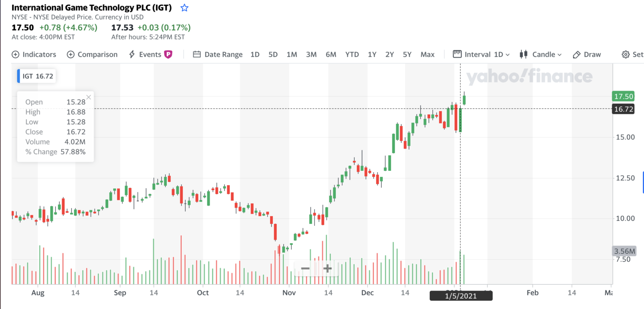Open the Indicators plus icon
Screen dimensions: 644x309
pos(16,55)
